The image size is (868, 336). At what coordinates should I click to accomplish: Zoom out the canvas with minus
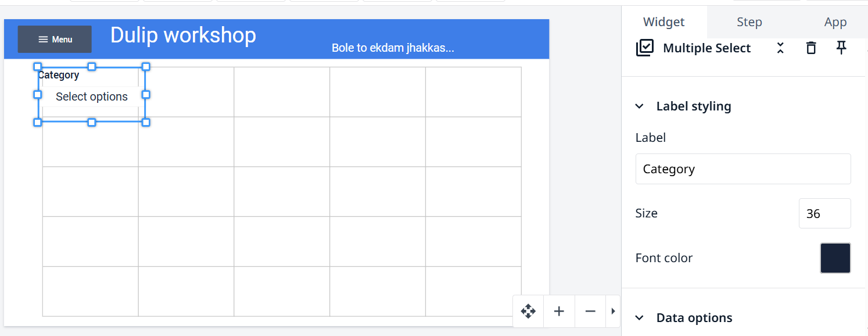pyautogui.click(x=590, y=311)
